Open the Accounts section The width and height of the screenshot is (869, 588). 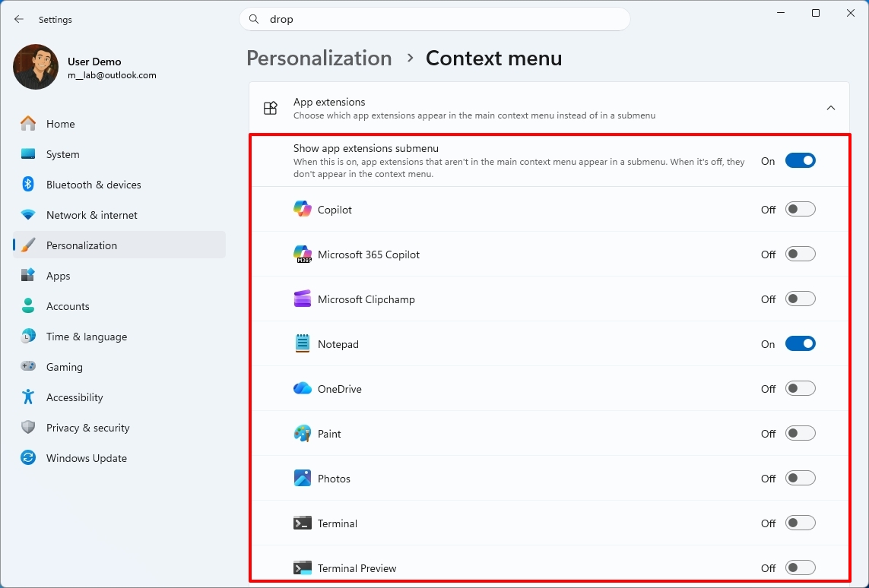click(119, 306)
